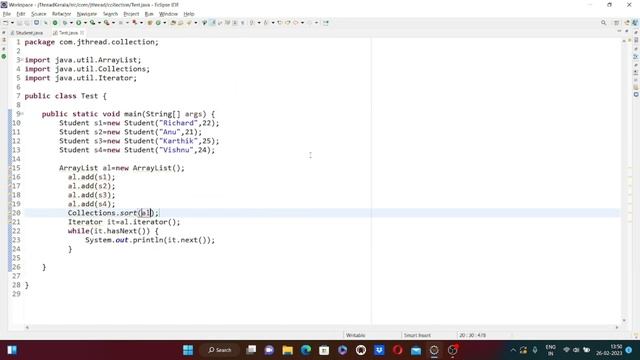The width and height of the screenshot is (640, 360).
Task: Click the Debug bug icon in toolbar
Action: [64, 23]
